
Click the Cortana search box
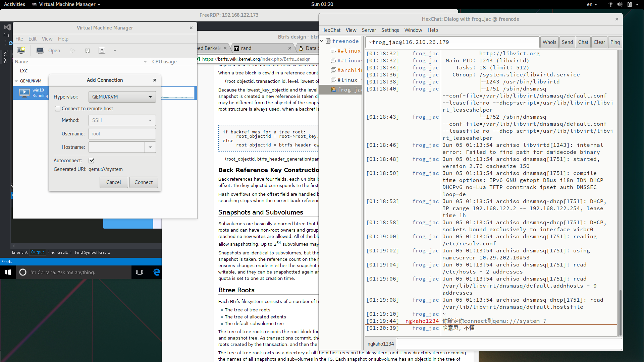pos(74,273)
